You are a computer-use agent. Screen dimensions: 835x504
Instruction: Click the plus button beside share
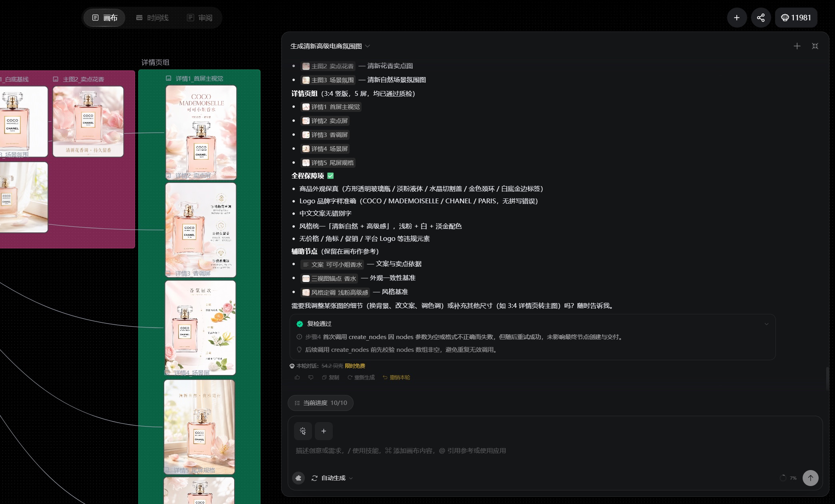(x=737, y=18)
